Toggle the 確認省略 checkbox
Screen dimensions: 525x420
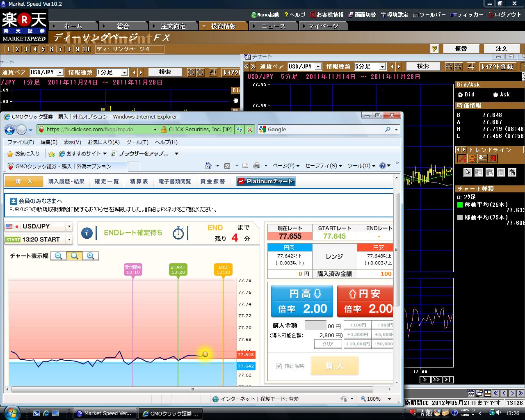click(x=279, y=366)
